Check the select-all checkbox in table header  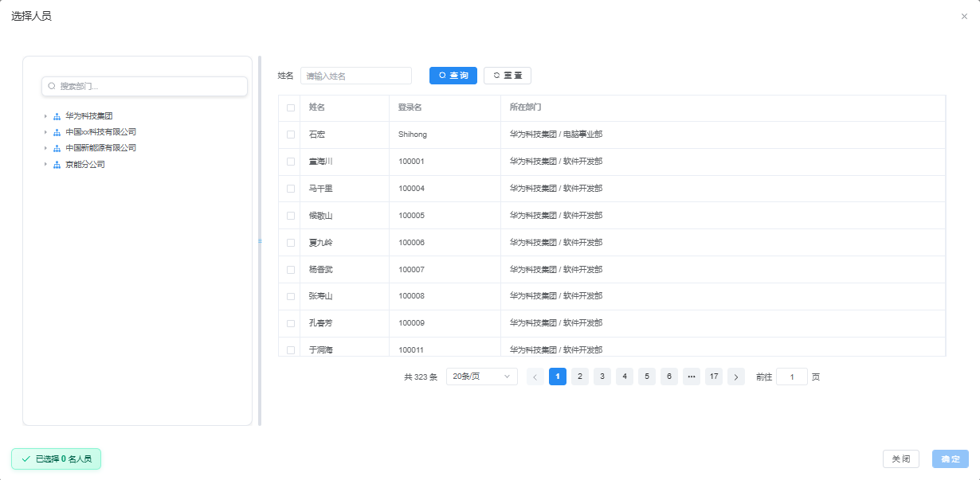(x=291, y=107)
